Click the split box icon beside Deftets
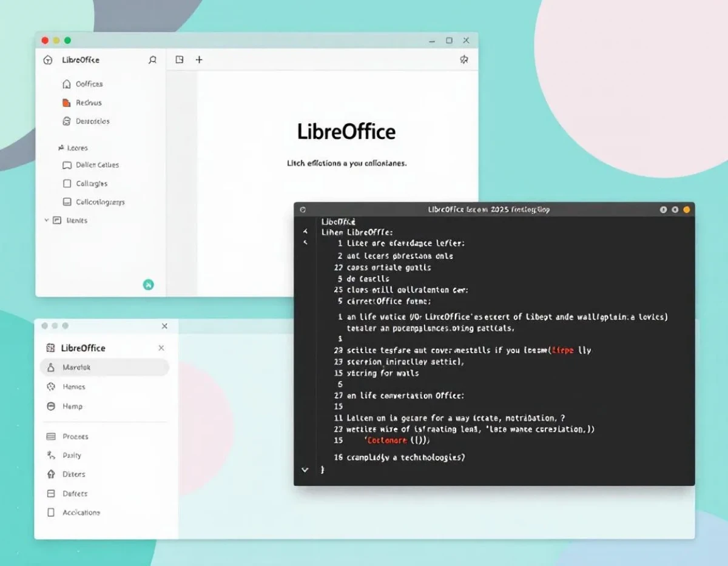This screenshot has height=566, width=728. point(51,493)
